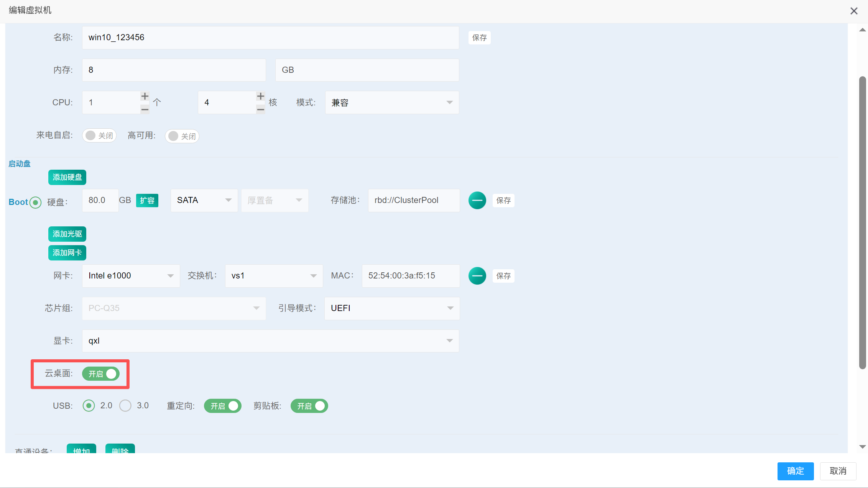Click the 添加硬盘 button
The width and height of the screenshot is (868, 488).
point(67,177)
